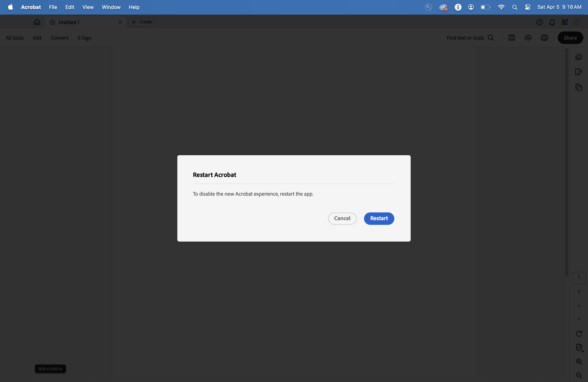The height and width of the screenshot is (382, 588).
Task: Open the Bookmarks panel
Action: tap(579, 72)
